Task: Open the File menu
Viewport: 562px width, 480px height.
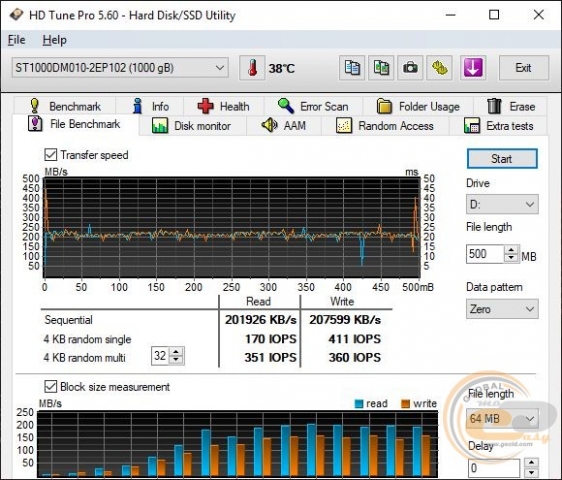Action: tap(16, 40)
